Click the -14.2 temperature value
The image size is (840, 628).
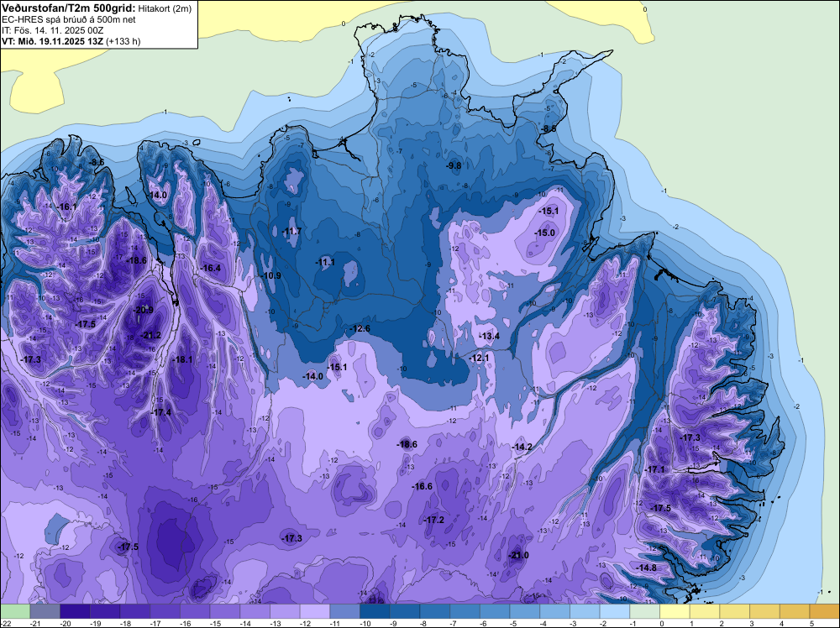click(522, 447)
